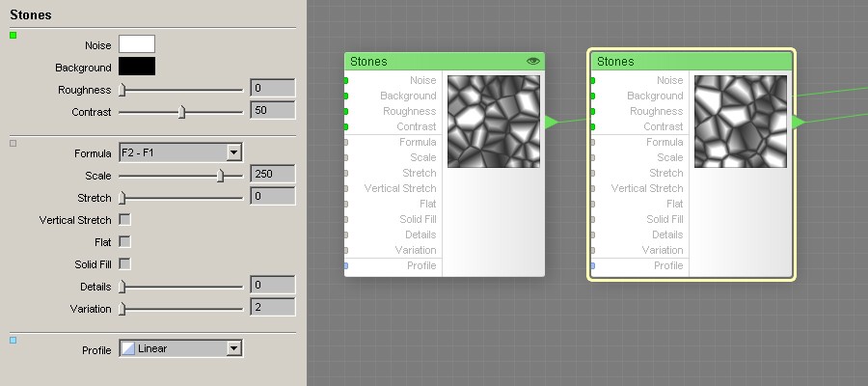
Task: Click the Scale value field showing 250
Action: coord(271,175)
